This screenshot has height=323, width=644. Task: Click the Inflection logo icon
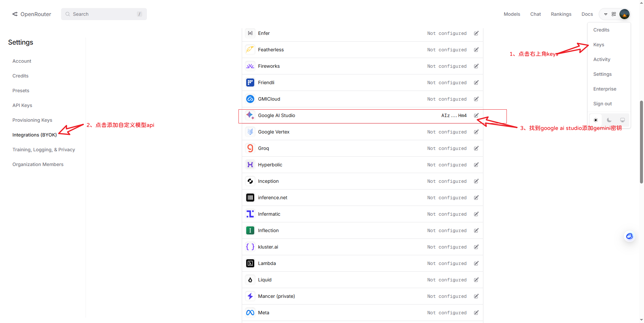[x=250, y=230]
